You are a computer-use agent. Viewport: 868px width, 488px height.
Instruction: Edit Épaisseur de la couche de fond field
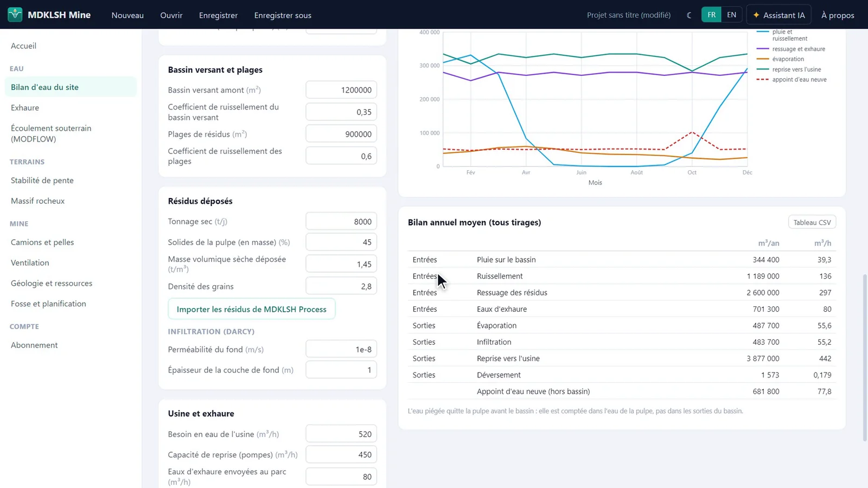341,370
